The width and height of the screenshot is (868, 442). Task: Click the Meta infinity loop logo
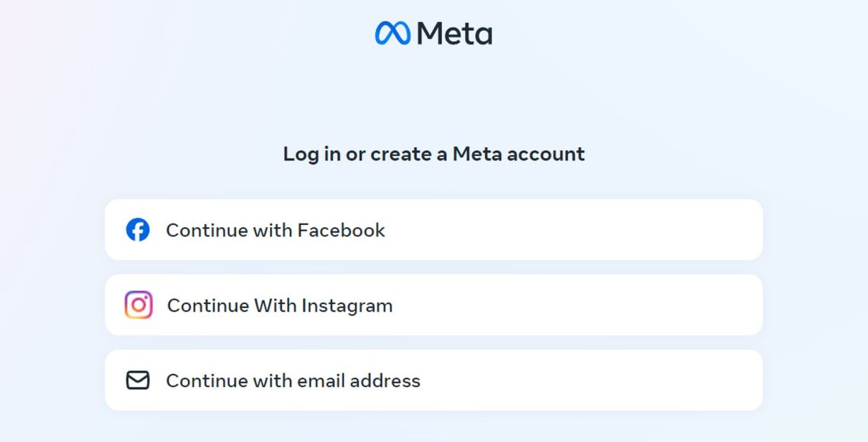point(391,32)
